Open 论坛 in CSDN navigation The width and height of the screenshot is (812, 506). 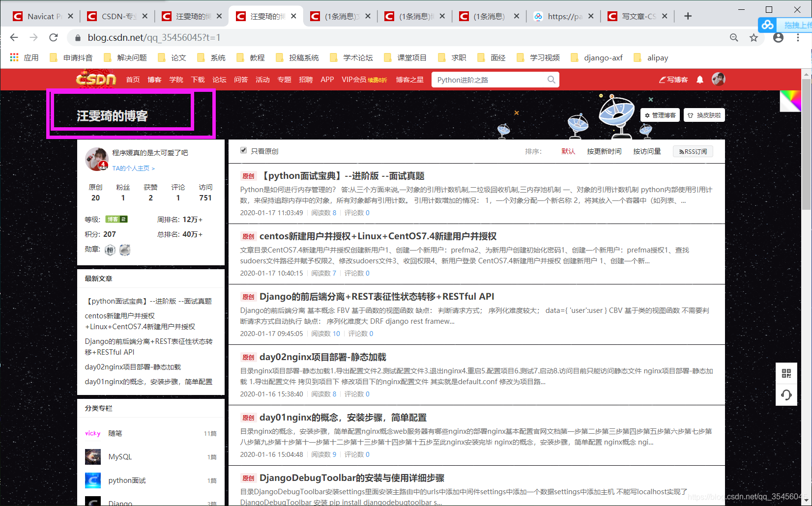[219, 80]
